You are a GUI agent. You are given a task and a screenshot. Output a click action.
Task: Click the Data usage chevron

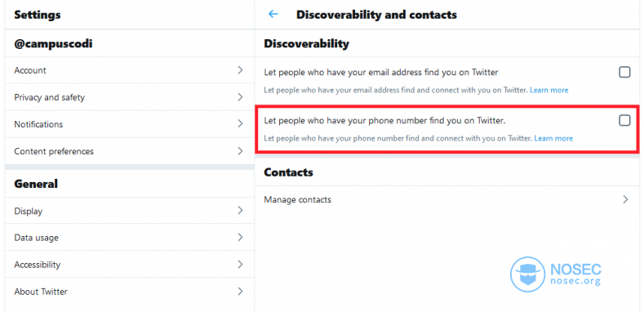(240, 238)
